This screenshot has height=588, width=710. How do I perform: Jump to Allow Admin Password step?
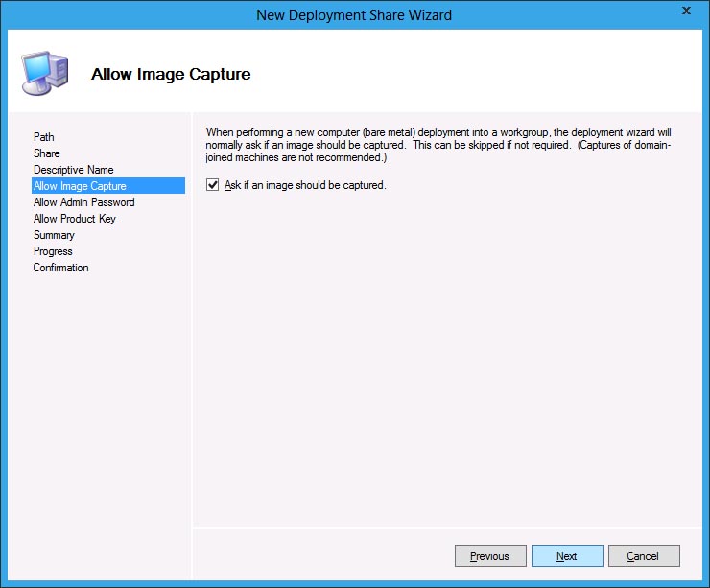tap(83, 202)
